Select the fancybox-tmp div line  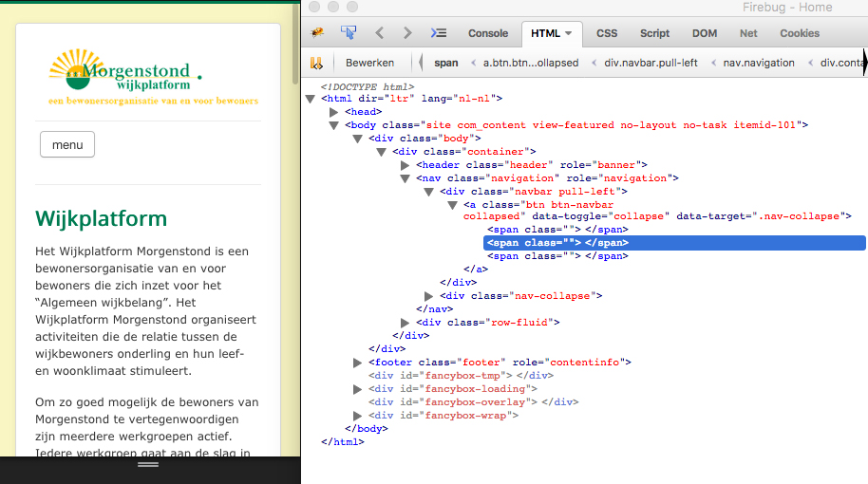click(x=462, y=376)
